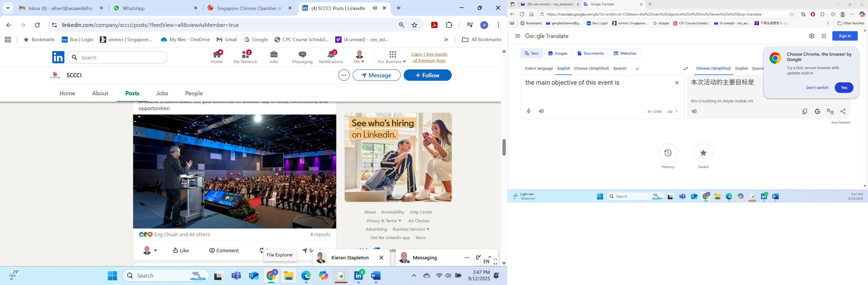This screenshot has width=868, height=285.
Task: Copy the translation to clipboard
Action: coord(804,111)
